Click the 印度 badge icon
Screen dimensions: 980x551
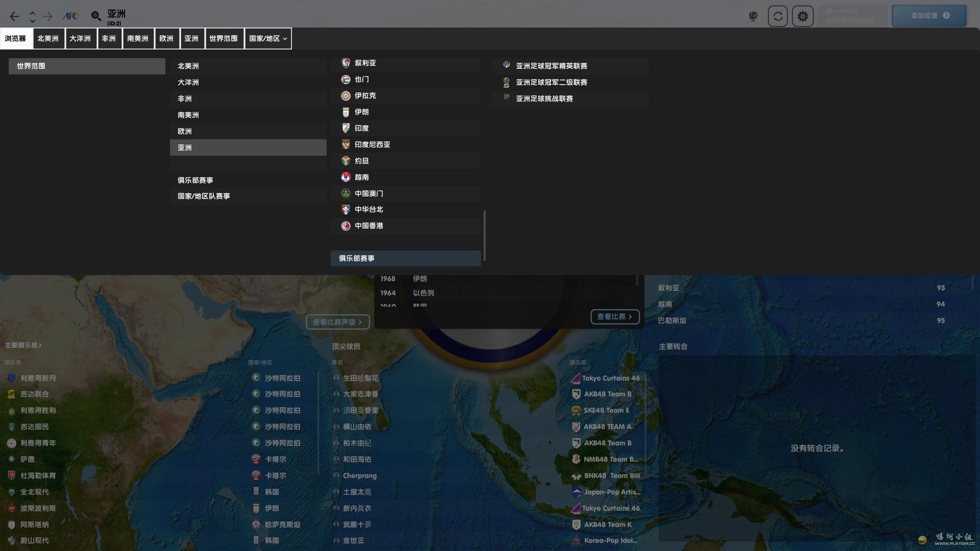point(346,128)
